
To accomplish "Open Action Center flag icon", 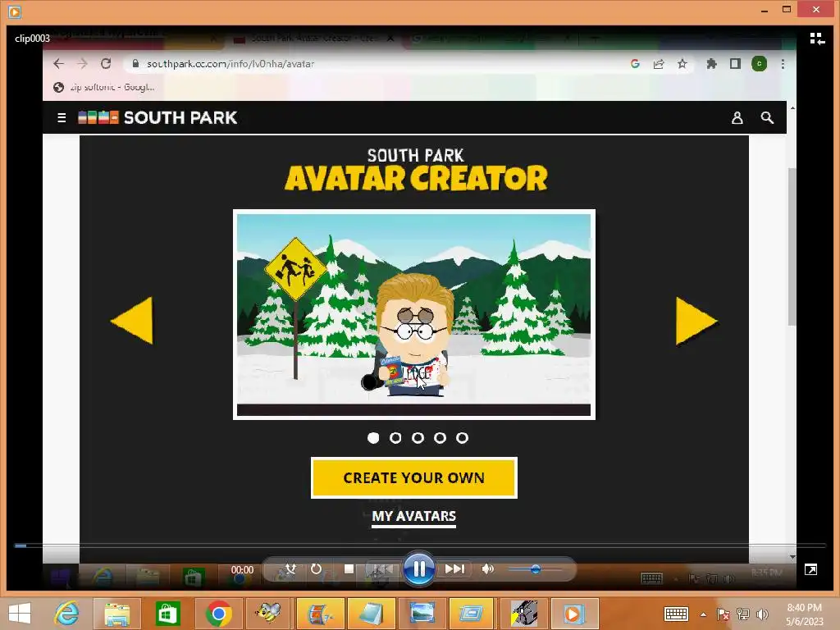I will coord(724,614).
